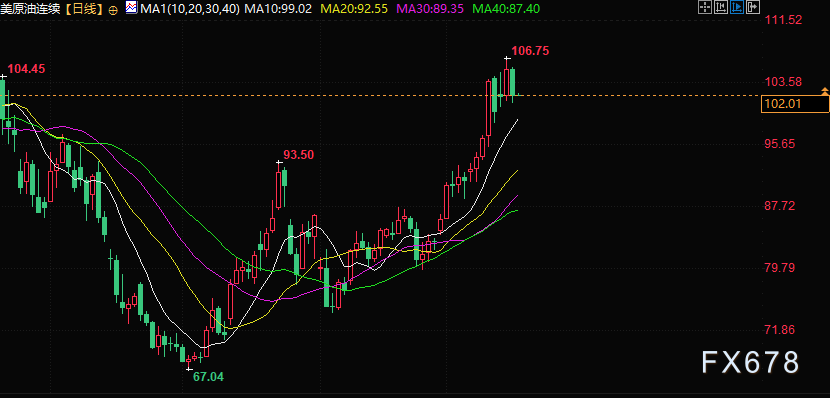Click the shift-right arrow panel icon

(752, 7)
